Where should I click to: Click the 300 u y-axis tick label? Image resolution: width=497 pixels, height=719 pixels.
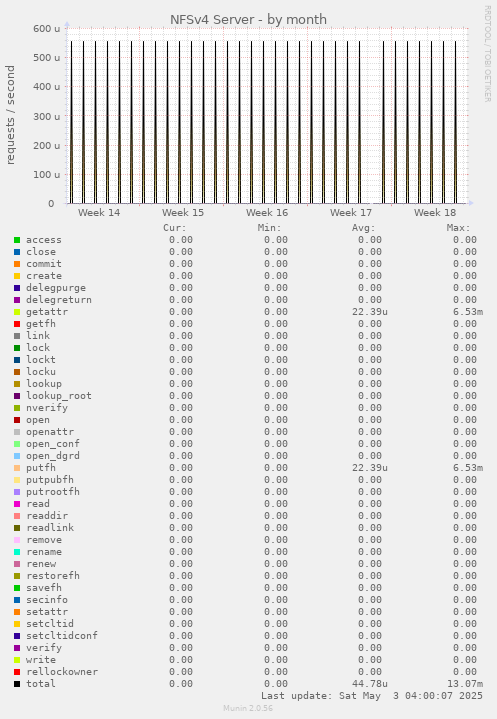tap(46, 116)
